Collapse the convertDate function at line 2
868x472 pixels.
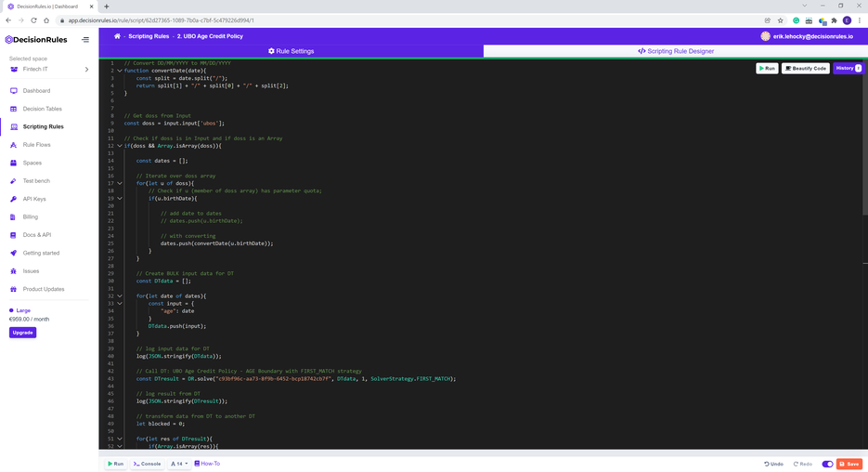tap(120, 71)
